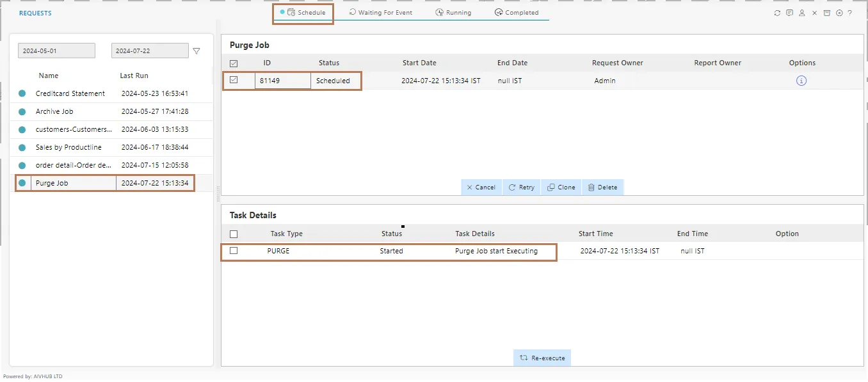This screenshot has width=868, height=382.
Task: Click Name column header in request list
Action: 48,76
